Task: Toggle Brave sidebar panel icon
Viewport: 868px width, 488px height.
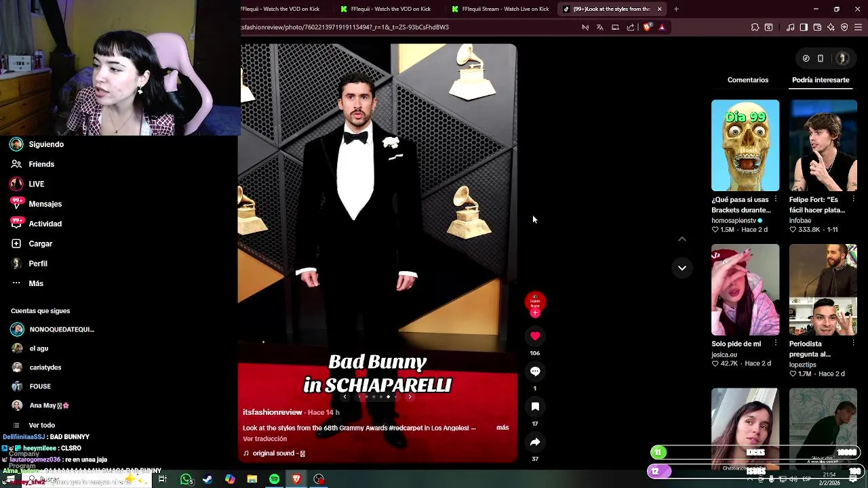Action: click(804, 27)
